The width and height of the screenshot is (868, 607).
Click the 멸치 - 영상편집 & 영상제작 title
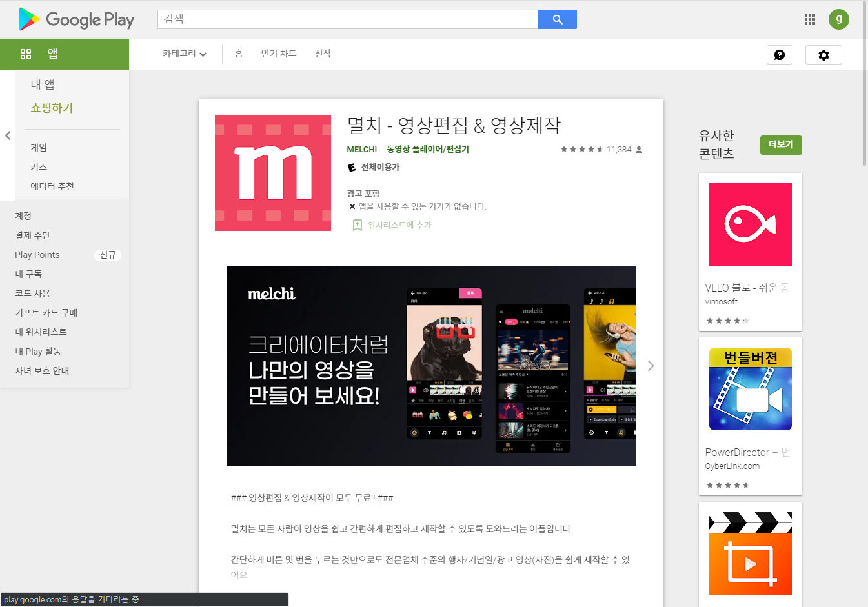tap(454, 125)
